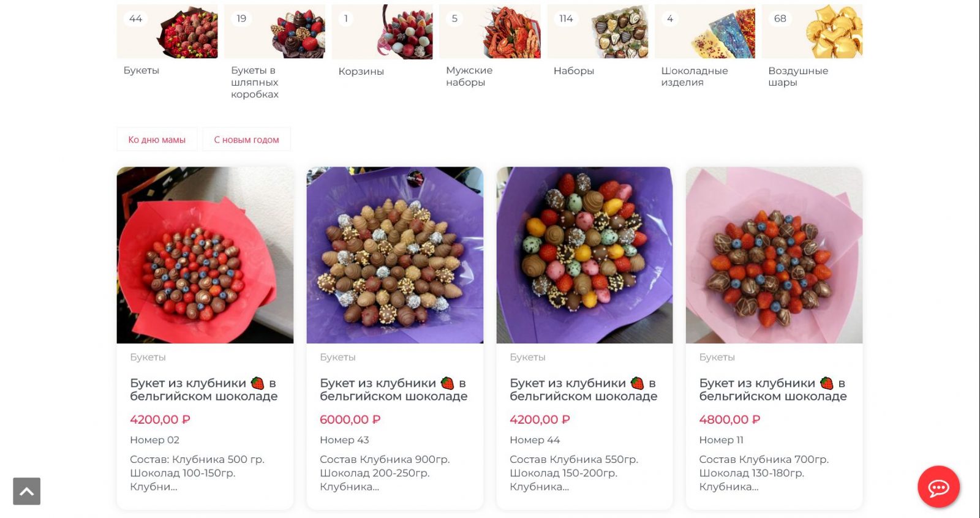Select the Ко дню мамы tag
This screenshot has height=518, width=980.
coord(157,140)
